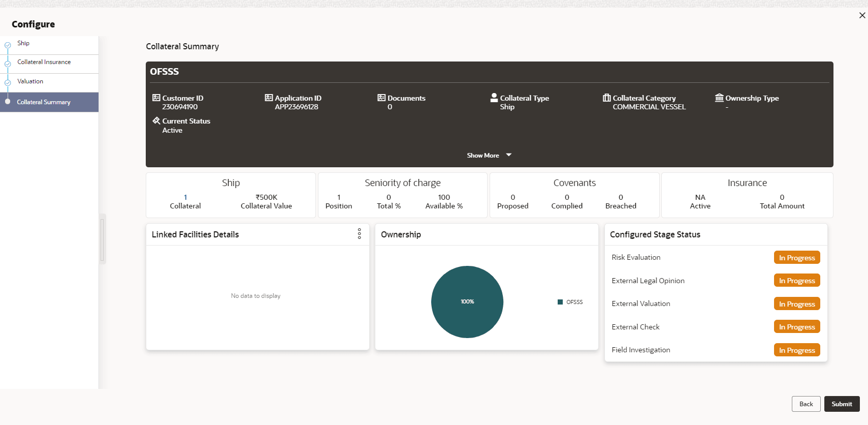Click the Risk Evaluation In Progress badge
The height and width of the screenshot is (425, 868).
click(x=797, y=258)
